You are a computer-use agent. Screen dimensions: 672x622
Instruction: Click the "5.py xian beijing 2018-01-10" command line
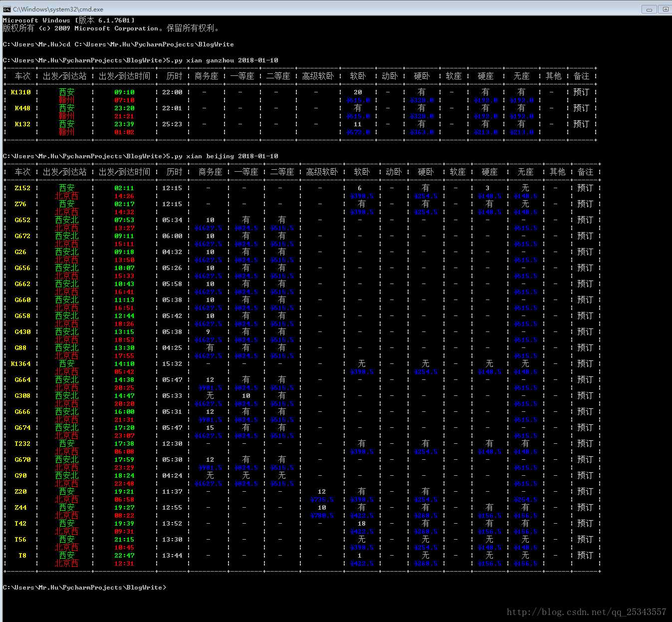point(222,156)
